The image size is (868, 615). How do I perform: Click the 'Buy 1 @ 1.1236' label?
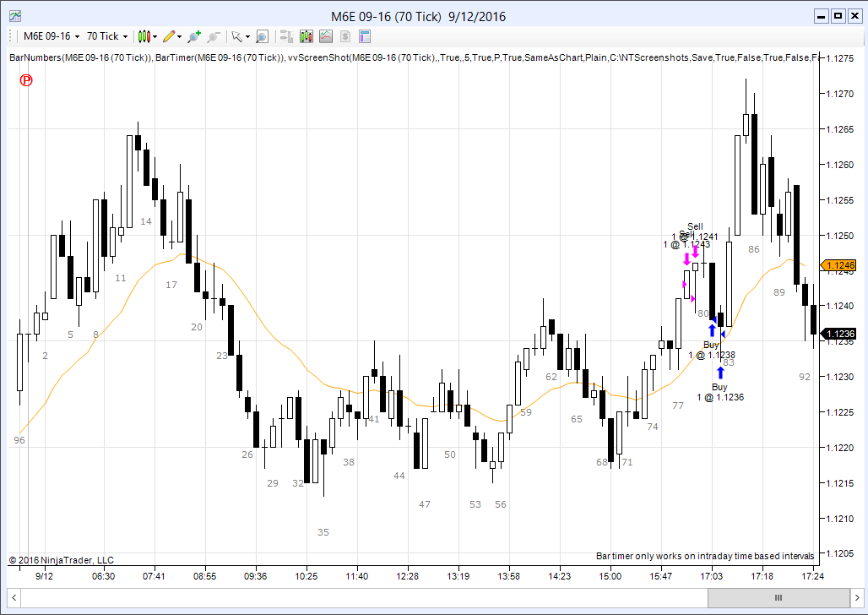coord(720,392)
